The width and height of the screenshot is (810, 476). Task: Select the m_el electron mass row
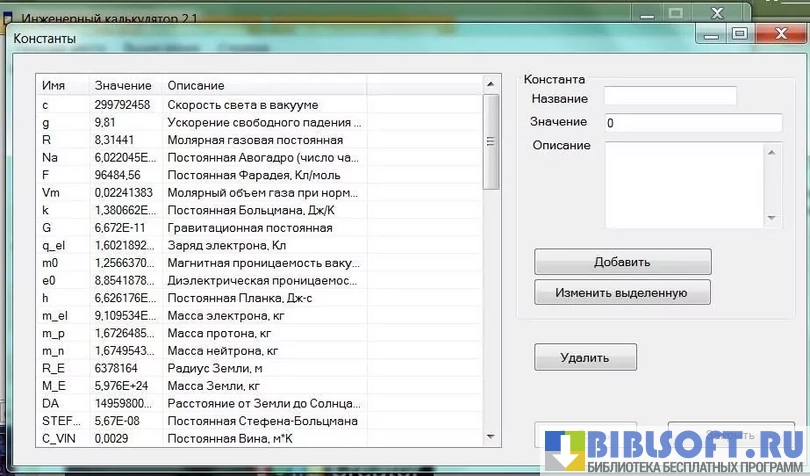200,316
